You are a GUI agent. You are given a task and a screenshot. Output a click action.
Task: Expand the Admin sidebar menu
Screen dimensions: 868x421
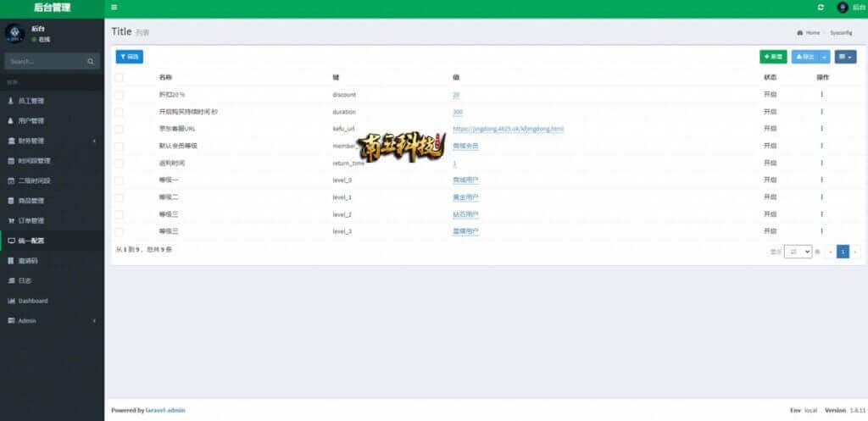point(52,321)
